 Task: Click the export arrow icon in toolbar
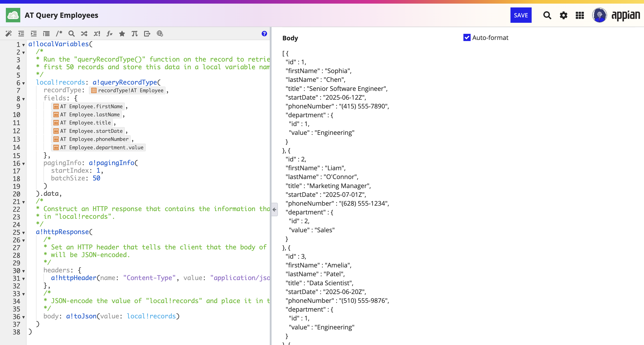(x=147, y=34)
